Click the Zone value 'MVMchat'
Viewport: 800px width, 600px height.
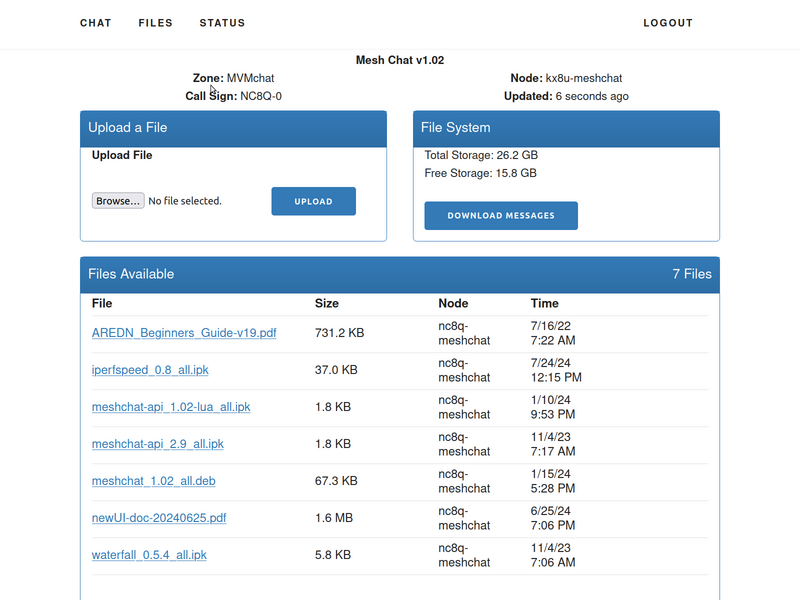[251, 78]
